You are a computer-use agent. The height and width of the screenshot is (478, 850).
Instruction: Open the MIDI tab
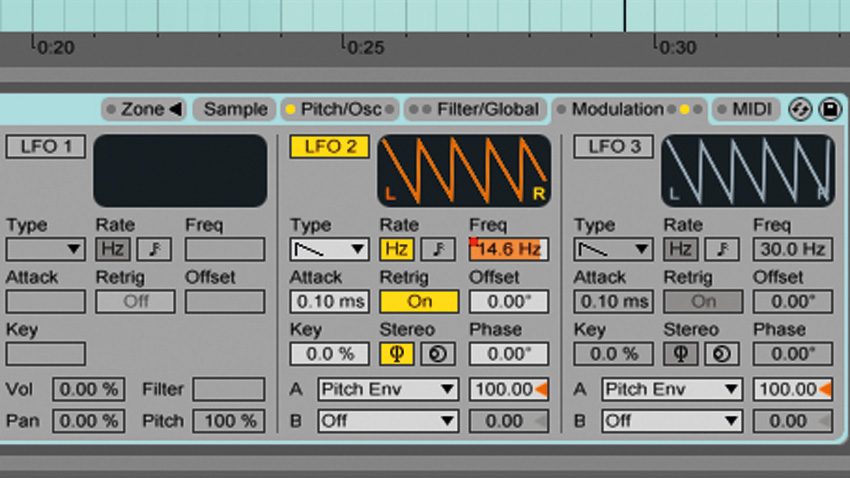745,109
